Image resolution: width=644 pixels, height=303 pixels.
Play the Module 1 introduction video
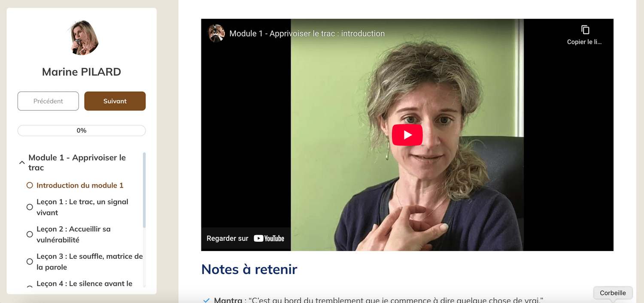tap(407, 135)
